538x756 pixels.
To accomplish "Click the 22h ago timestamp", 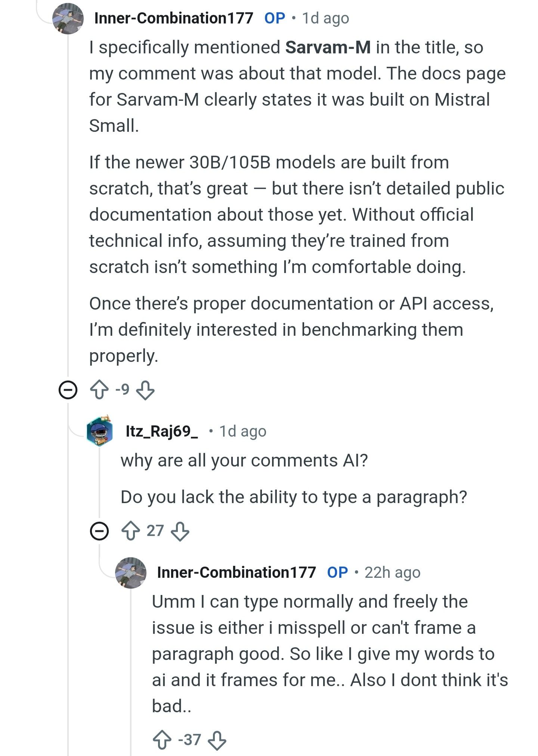I will click(392, 573).
